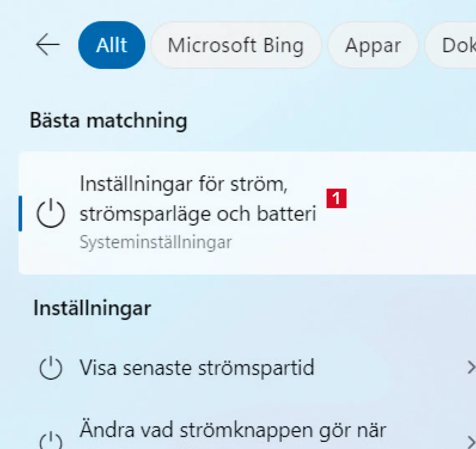Viewport: 476px width, 449px height.
Task: Expand the Visa senaste strömspartid chevron
Action: pyautogui.click(x=471, y=368)
